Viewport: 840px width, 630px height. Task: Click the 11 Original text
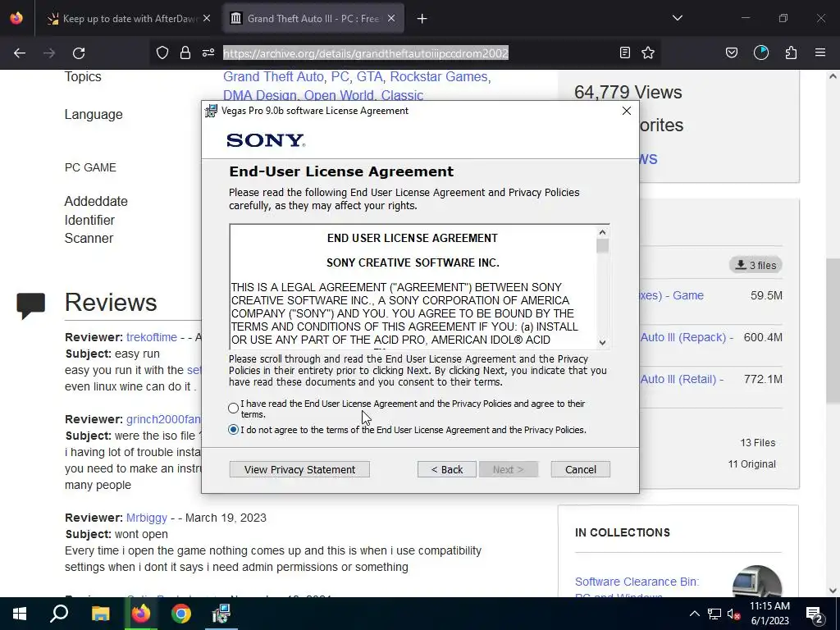(751, 464)
